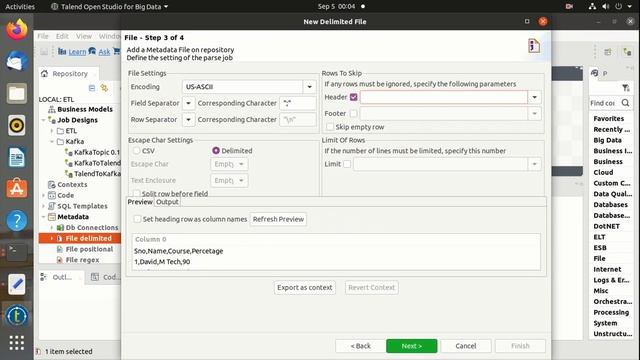Open the Learn link in toolbar

(x=77, y=52)
